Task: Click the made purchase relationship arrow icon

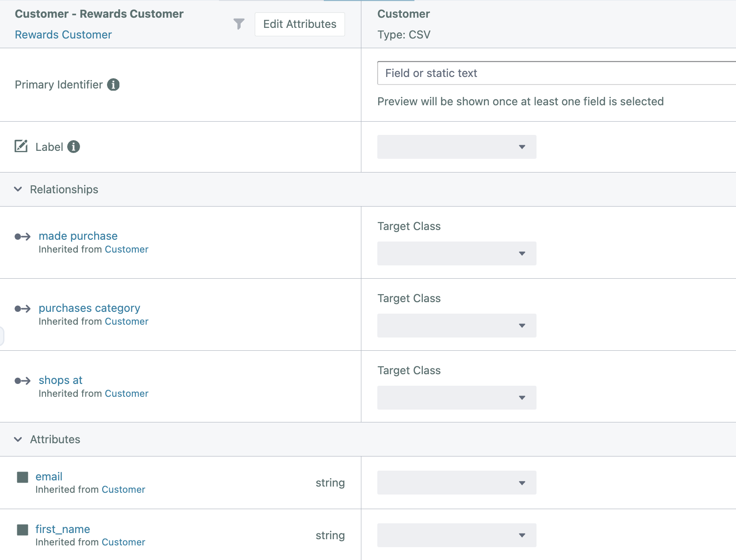Action: point(23,237)
